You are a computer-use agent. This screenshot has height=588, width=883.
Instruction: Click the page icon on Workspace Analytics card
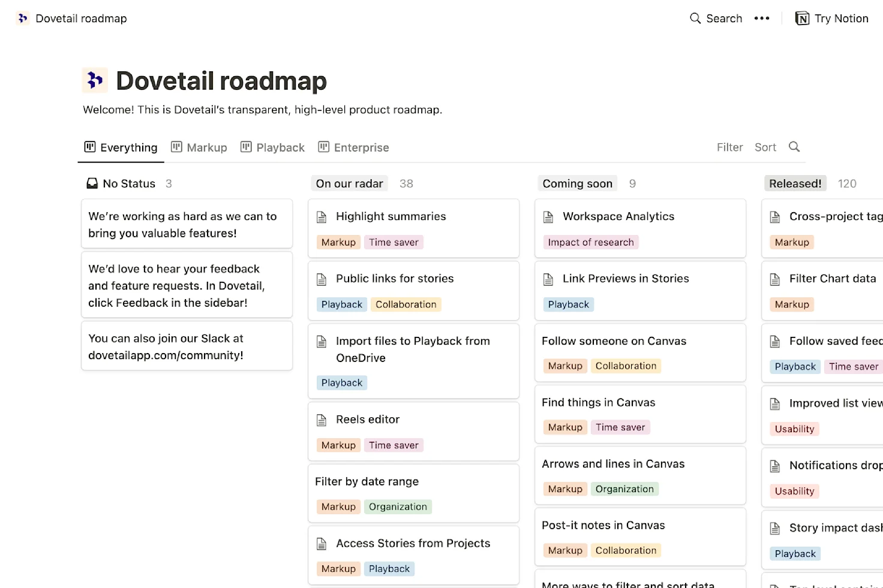(x=548, y=217)
